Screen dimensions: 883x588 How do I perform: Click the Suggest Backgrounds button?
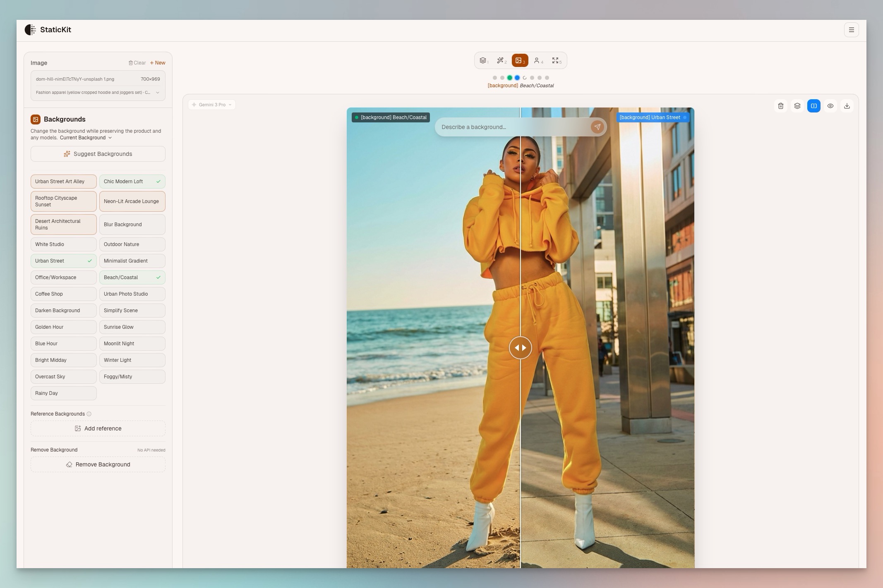[x=98, y=154]
